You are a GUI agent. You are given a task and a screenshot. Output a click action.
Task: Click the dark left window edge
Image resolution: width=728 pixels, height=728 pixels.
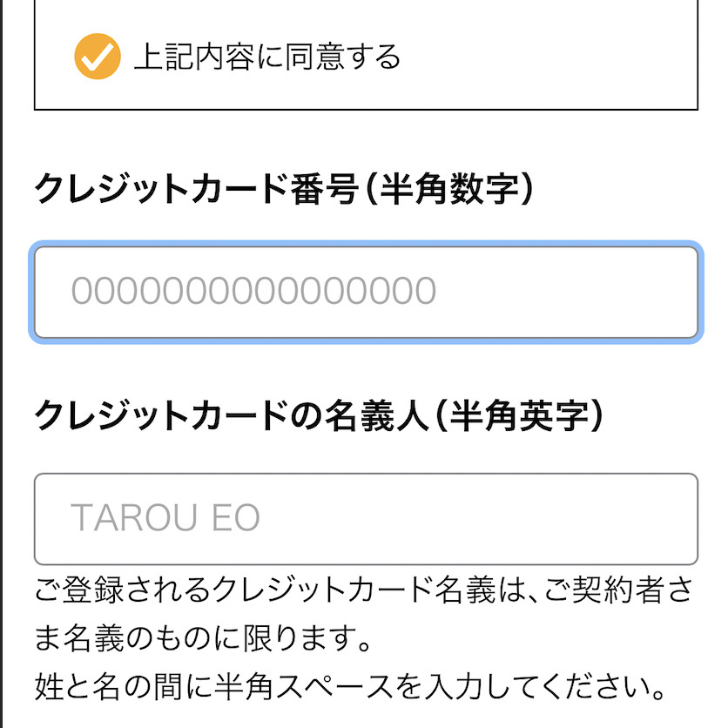point(2,348)
